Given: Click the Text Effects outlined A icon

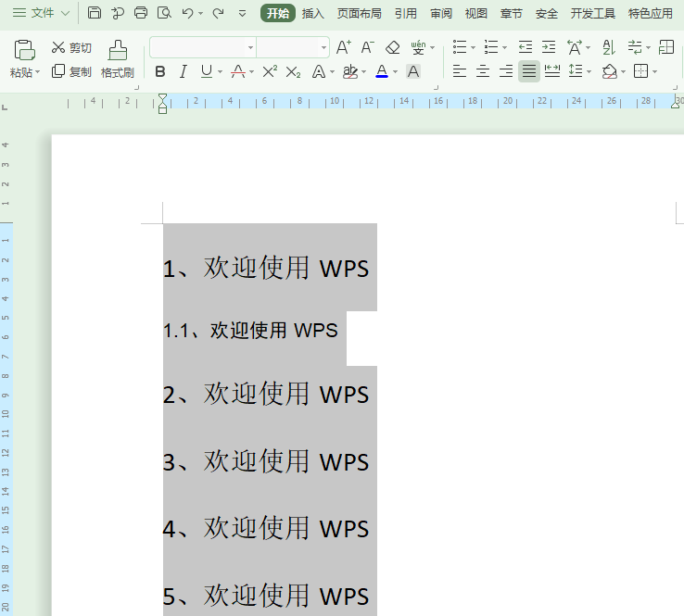Looking at the screenshot, I should (319, 71).
